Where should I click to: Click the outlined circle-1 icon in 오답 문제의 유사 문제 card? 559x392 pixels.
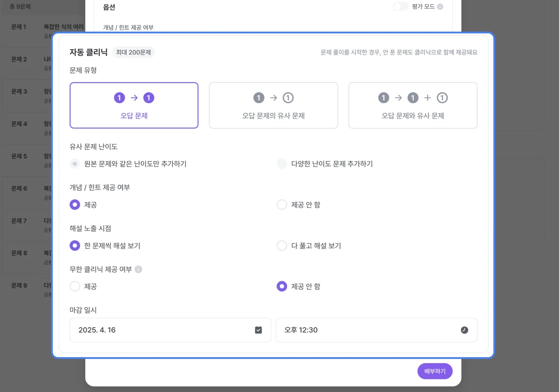click(x=288, y=98)
